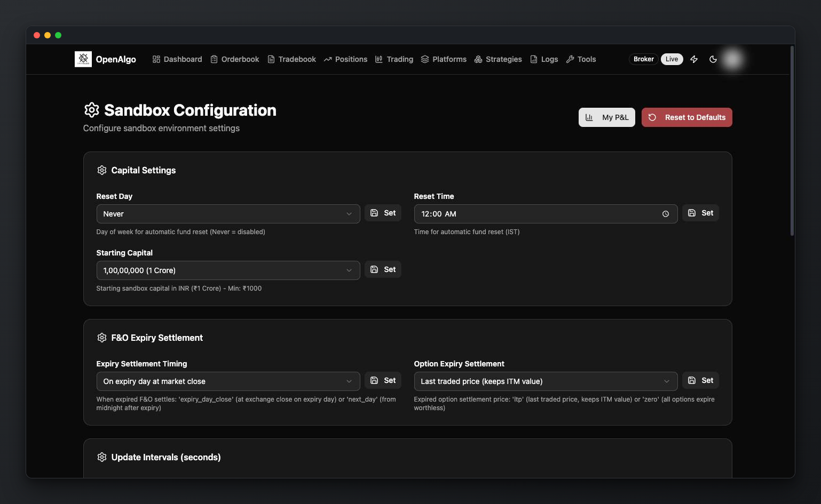Click the OpenAlgo brand name
This screenshot has width=821, height=504.
(116, 59)
